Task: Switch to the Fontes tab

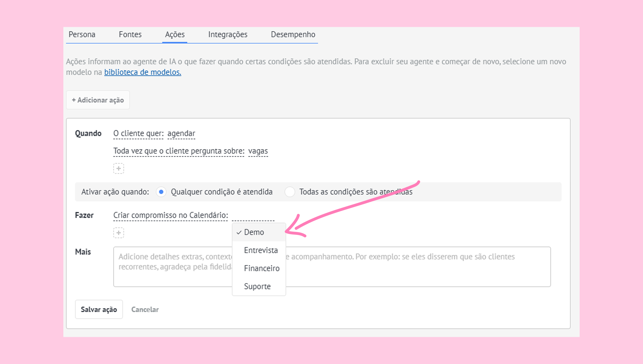Action: 130,35
